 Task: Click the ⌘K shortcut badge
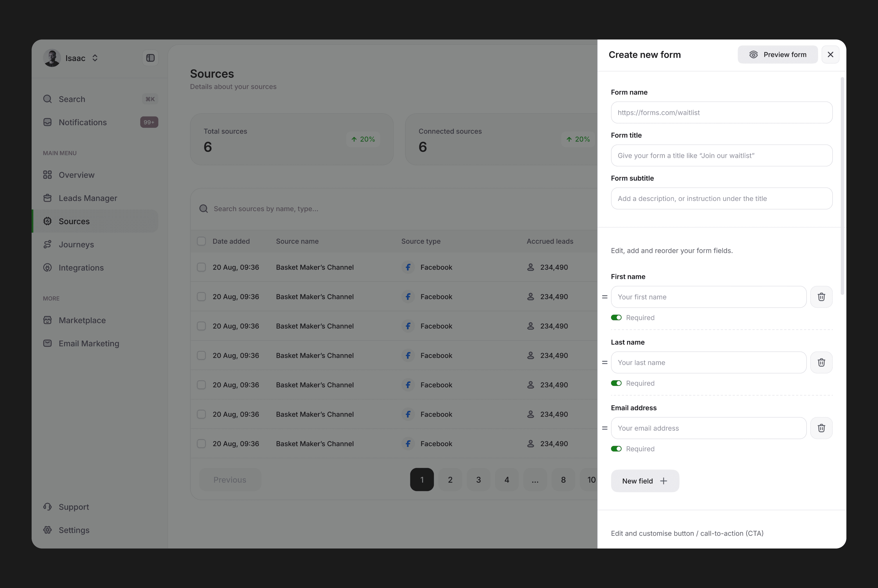tap(150, 99)
